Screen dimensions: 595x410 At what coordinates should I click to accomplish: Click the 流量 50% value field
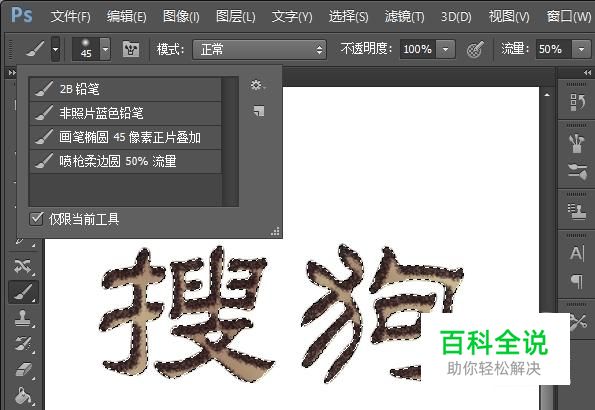(553, 49)
